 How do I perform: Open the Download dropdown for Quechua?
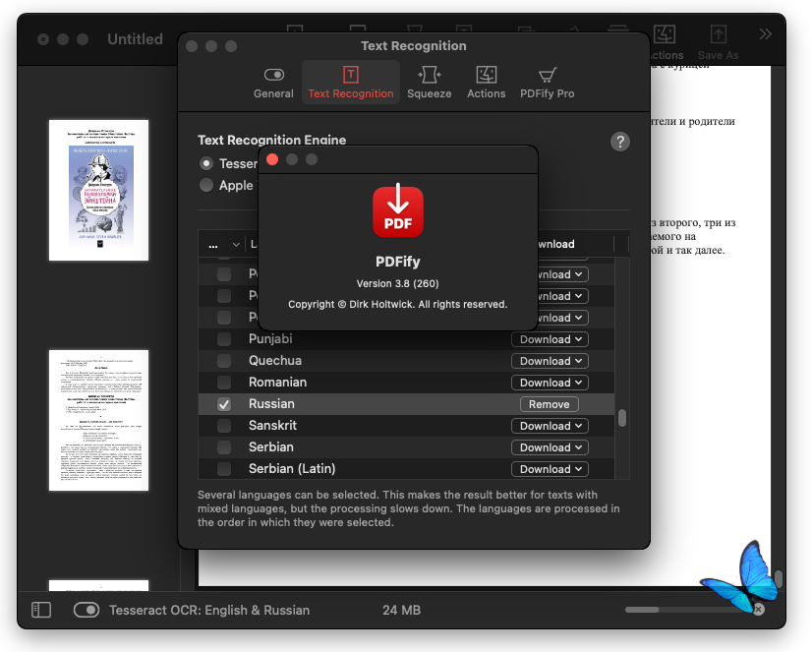[x=550, y=361]
